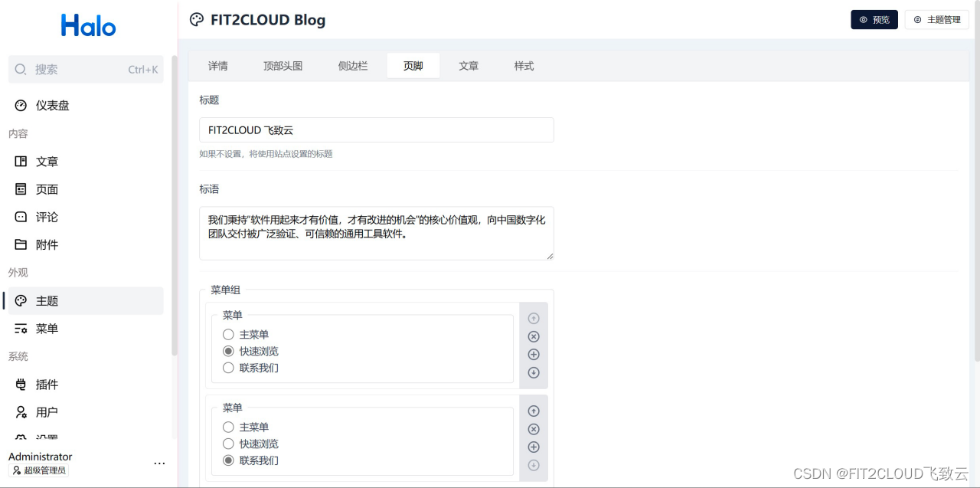Switch to the 页脚 tab
980x488 pixels.
413,66
